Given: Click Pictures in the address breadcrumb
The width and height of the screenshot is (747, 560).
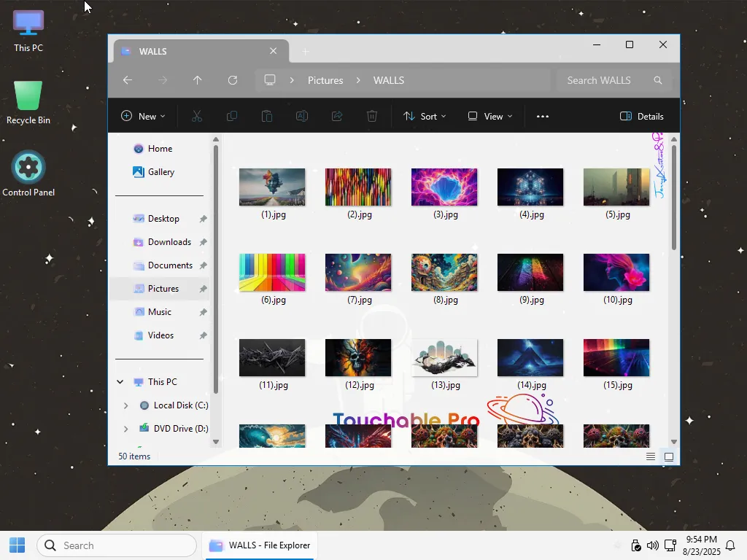Looking at the screenshot, I should click(x=325, y=80).
